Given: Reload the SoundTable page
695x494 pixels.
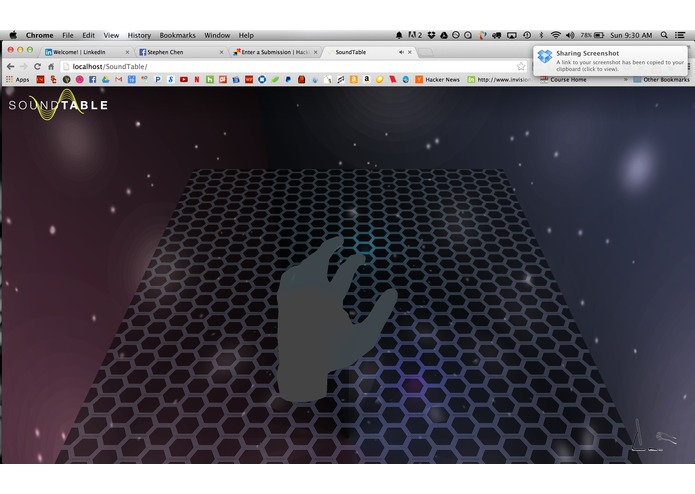Looking at the screenshot, I should coord(37,66).
